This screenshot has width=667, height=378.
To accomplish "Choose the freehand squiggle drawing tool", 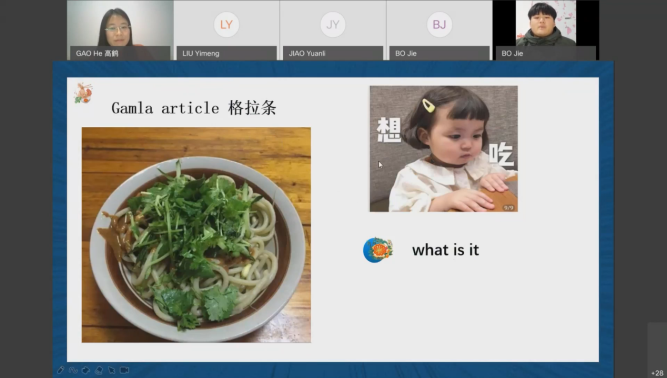I will [73, 370].
